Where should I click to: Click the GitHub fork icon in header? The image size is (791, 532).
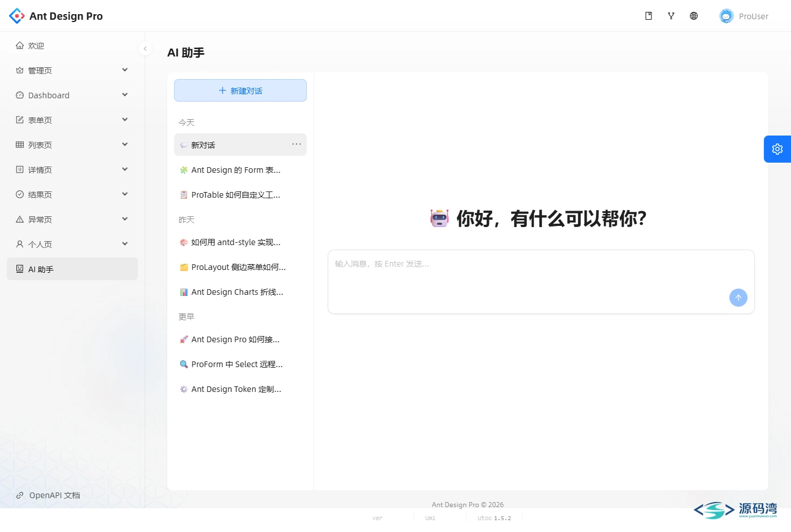click(x=671, y=16)
